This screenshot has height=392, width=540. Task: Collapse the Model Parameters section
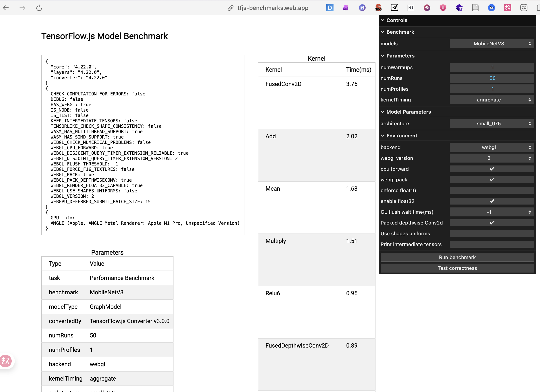408,112
